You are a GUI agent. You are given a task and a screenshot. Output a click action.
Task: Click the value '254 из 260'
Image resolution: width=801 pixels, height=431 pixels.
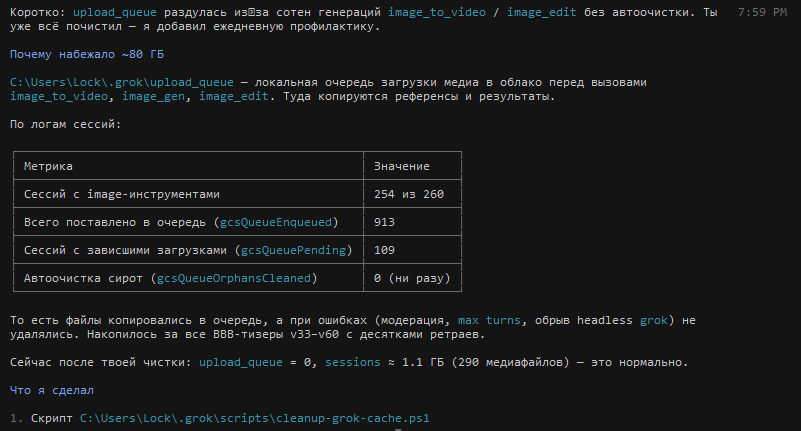[409, 194]
